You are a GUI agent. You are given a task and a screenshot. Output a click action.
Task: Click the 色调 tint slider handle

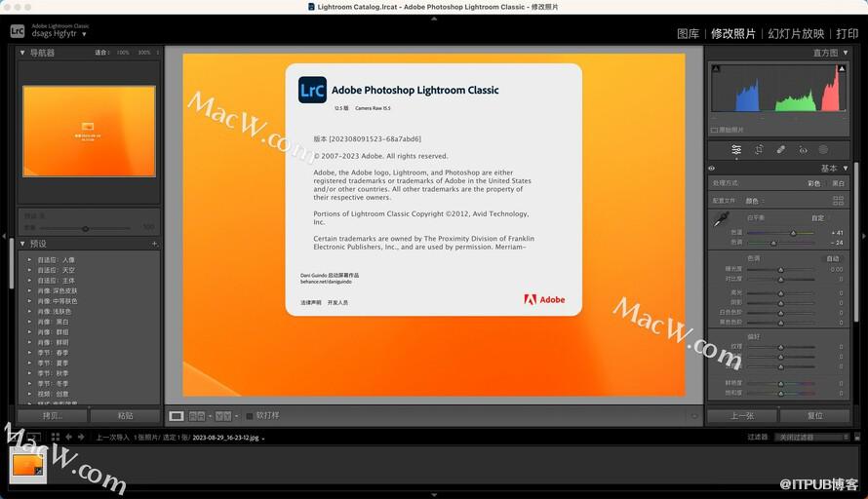(773, 243)
